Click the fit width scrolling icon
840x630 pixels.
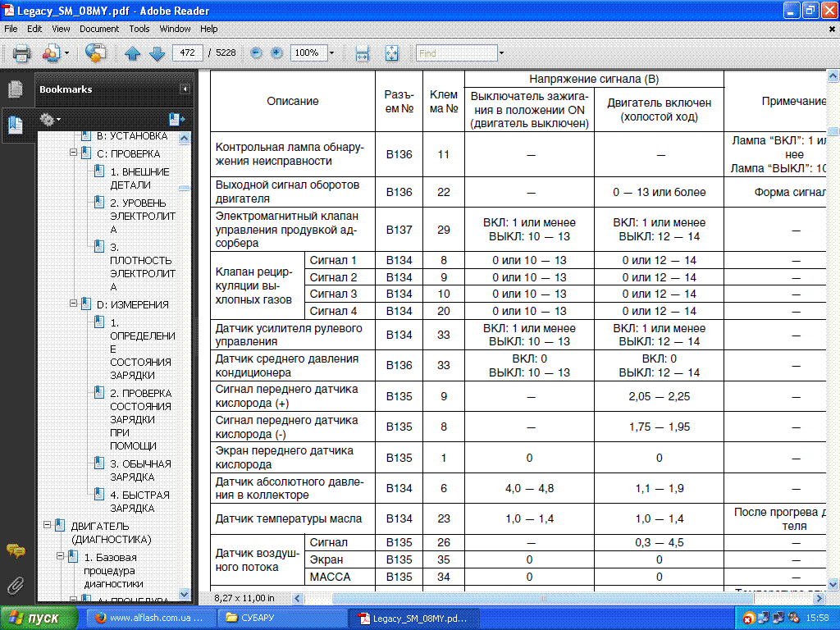(362, 53)
